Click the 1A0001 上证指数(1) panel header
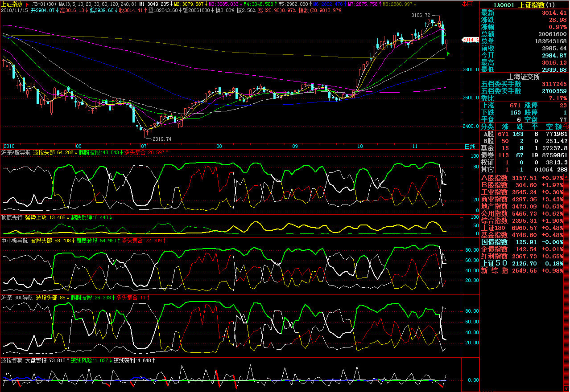 (x=524, y=5)
